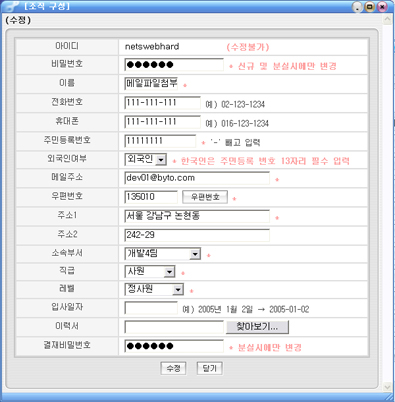Click the scrollbar up arrow
The width and height of the screenshot is (395, 402).
387,20
